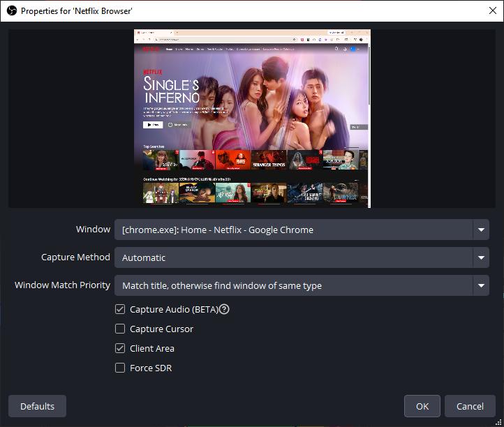Uncheck the Client Area option
504x427 pixels.
pyautogui.click(x=120, y=348)
